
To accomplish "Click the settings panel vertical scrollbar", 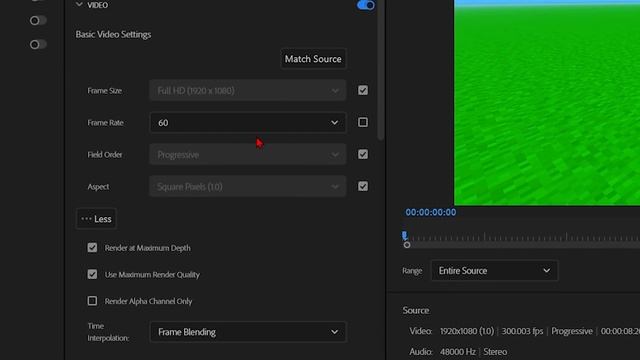I will [380, 69].
